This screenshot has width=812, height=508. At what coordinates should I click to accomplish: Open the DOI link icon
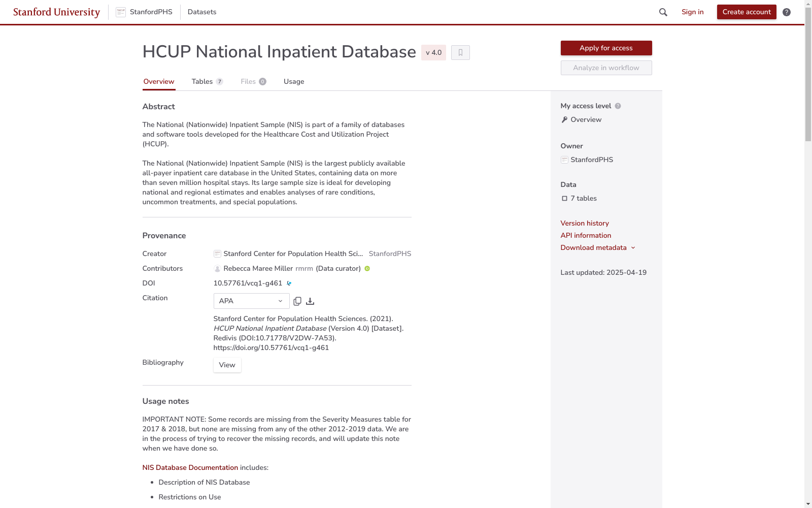point(289,283)
